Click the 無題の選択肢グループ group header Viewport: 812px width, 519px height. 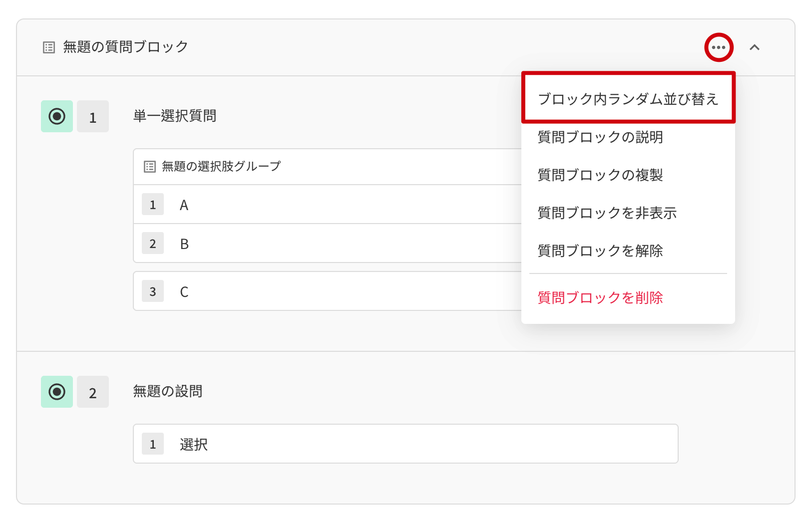[328, 167]
